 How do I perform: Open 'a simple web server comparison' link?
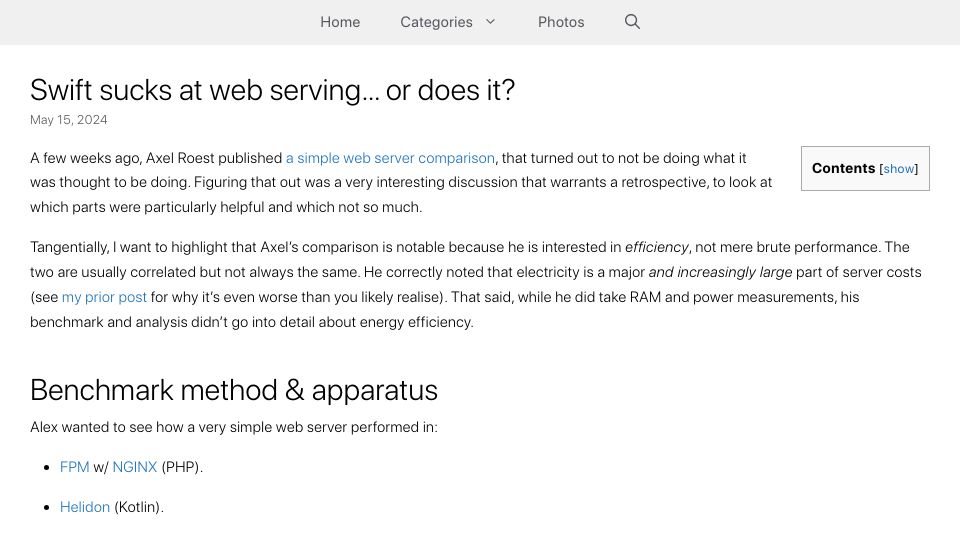[390, 158]
